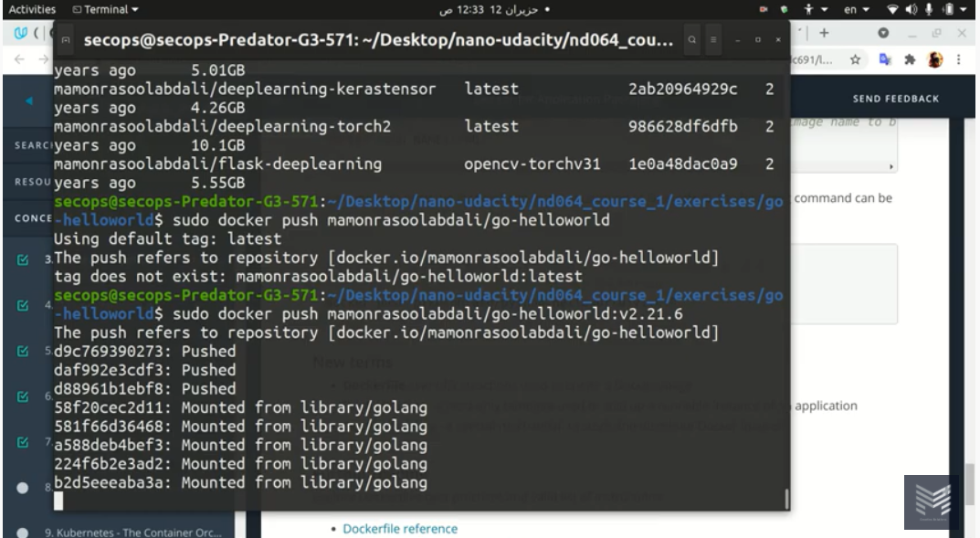Collapse the Udacity sidebar with the blue arrow
The height and width of the screenshot is (538, 980).
tap(28, 100)
